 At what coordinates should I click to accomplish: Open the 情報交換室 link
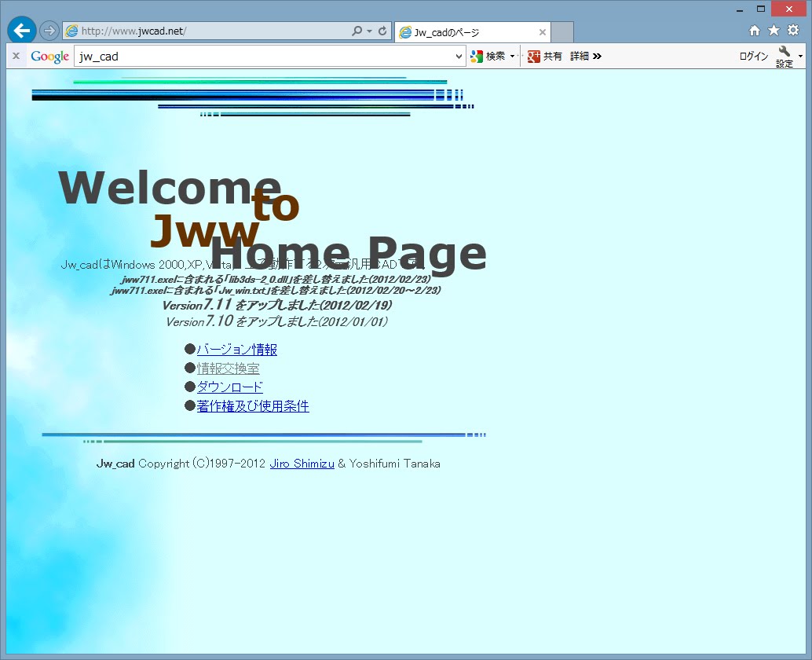click(x=228, y=368)
